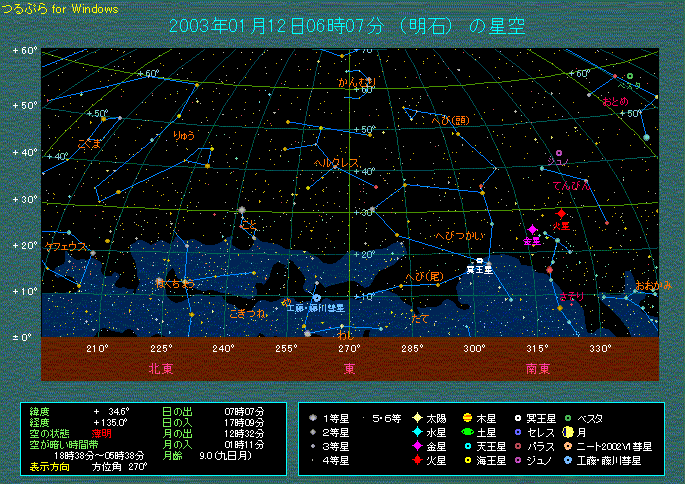Click the てんびん constellation label
Image resolution: width=685 pixels, height=484 pixels.
click(x=571, y=185)
